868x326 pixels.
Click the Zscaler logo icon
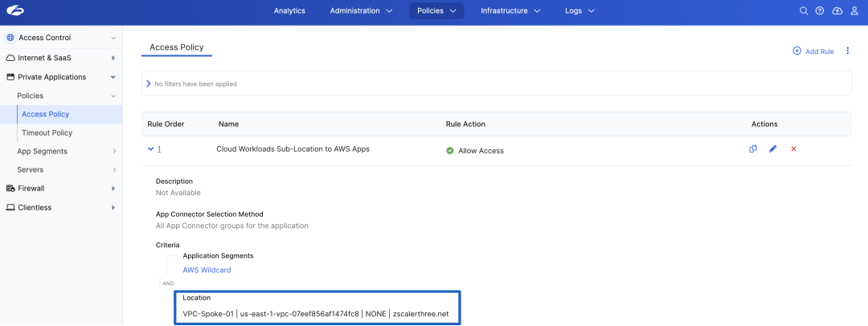click(x=14, y=11)
